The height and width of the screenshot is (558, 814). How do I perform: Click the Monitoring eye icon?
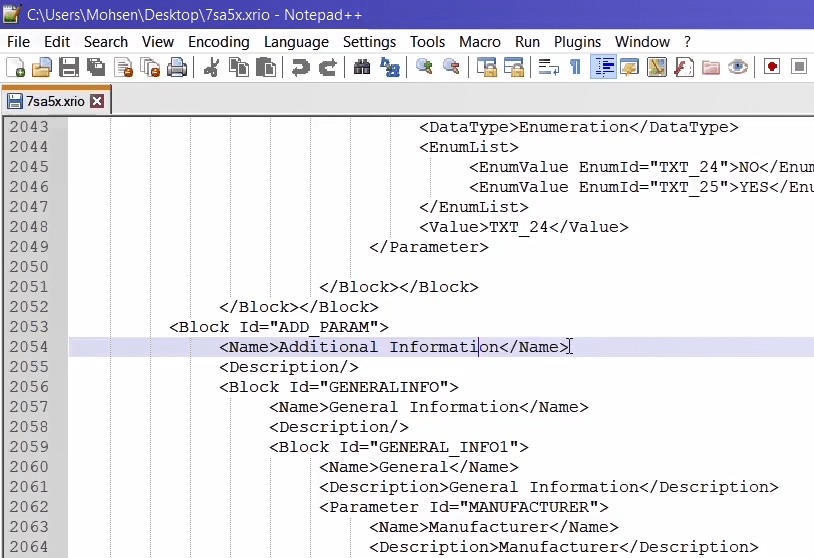tap(738, 67)
